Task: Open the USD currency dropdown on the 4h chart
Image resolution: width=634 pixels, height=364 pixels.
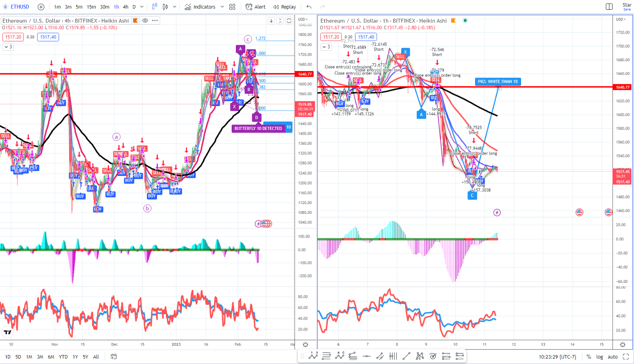Action: click(303, 19)
